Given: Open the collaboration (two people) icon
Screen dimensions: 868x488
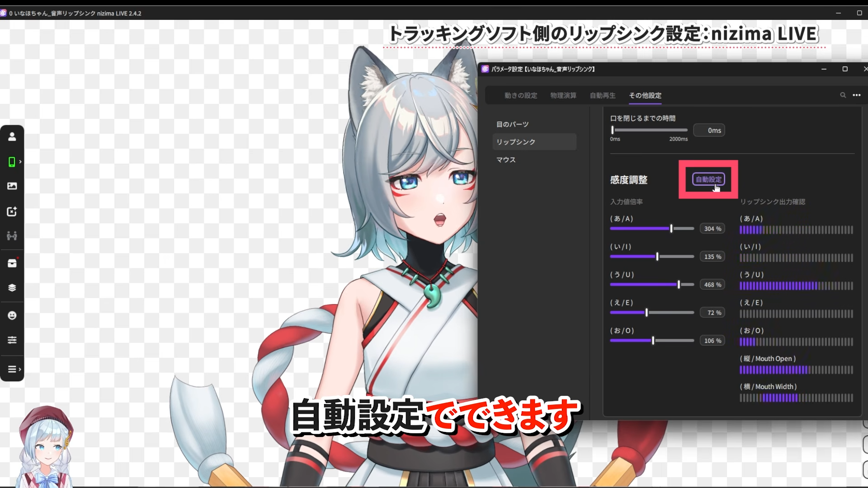Looking at the screenshot, I should (12, 235).
